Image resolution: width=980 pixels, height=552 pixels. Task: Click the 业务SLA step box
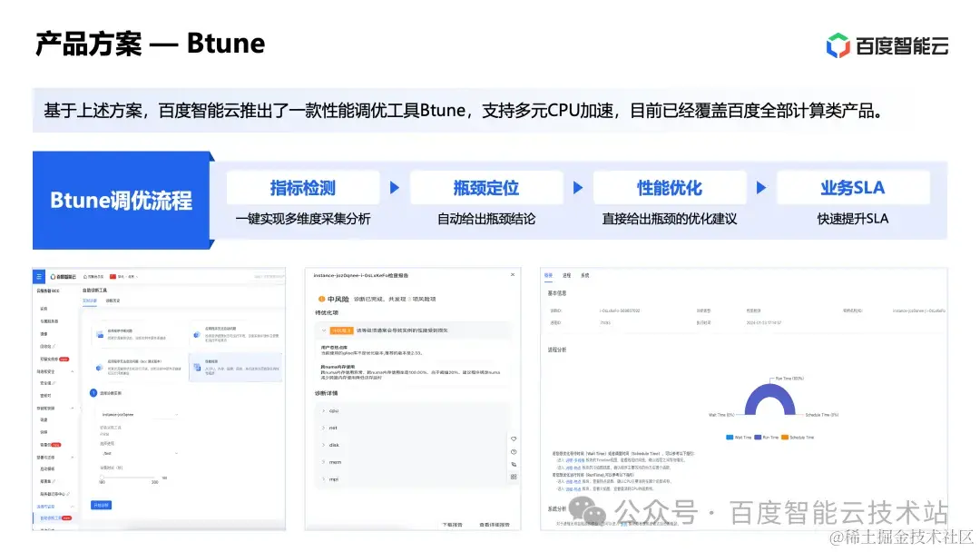(853, 188)
